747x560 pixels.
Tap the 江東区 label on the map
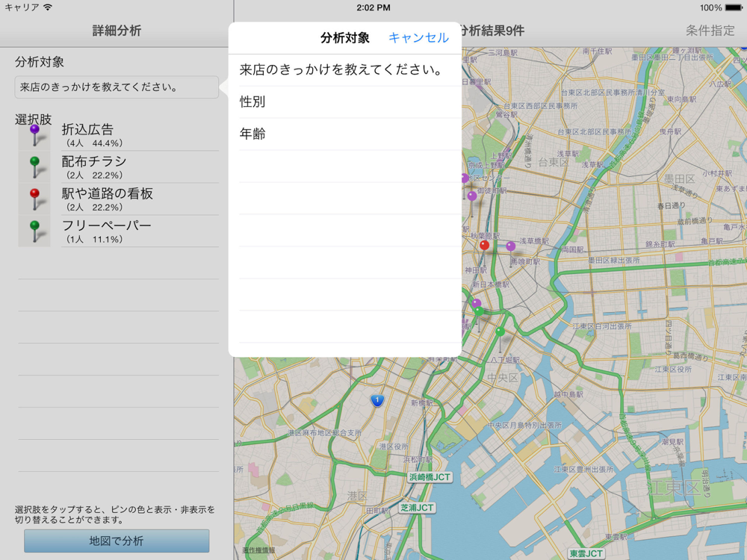click(673, 488)
